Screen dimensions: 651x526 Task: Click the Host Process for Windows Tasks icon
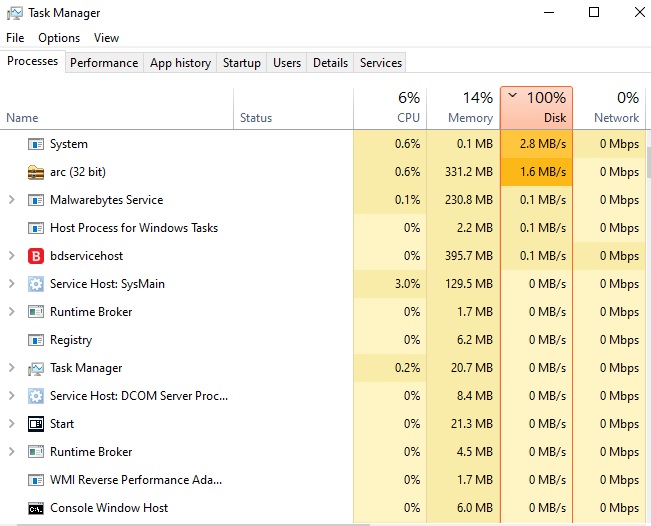pos(36,228)
